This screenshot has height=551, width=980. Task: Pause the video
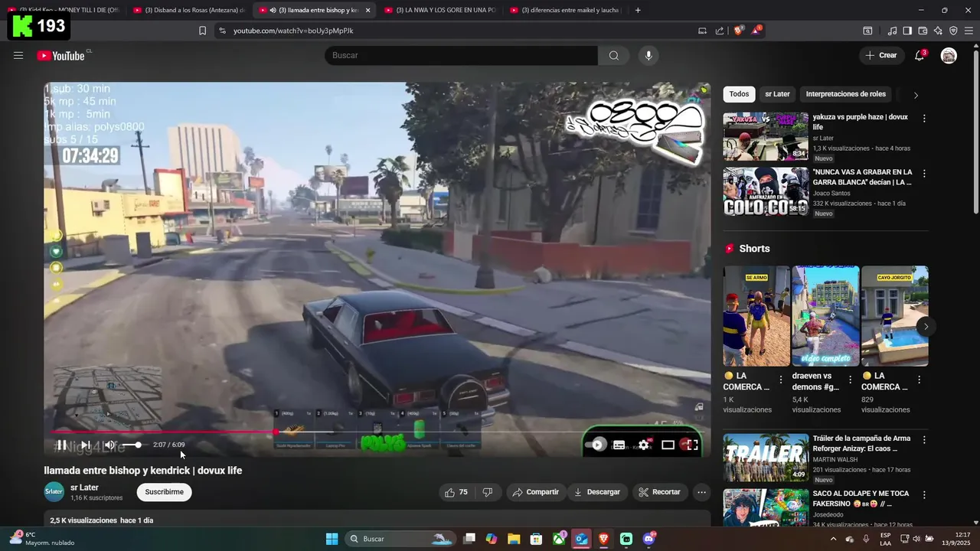point(61,445)
